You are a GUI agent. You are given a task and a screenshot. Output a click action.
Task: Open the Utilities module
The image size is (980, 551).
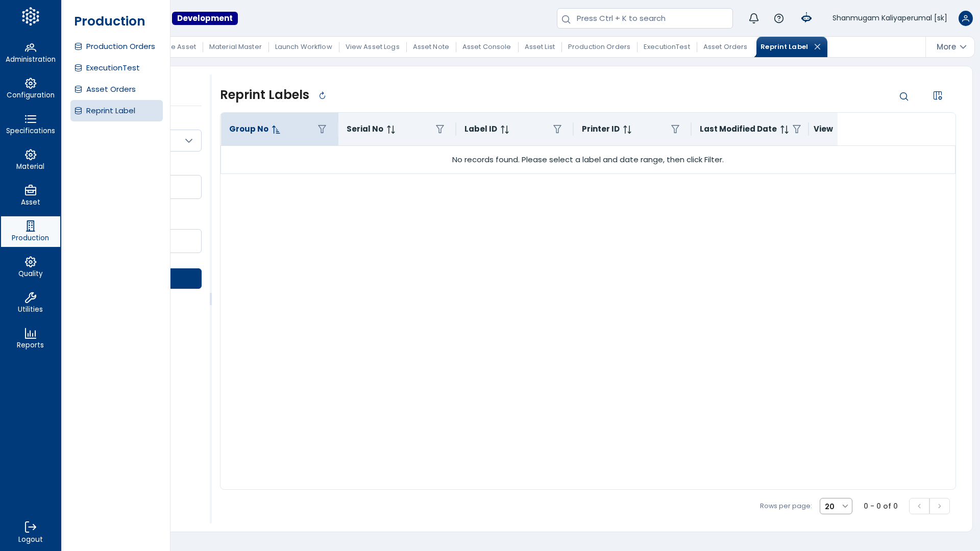(x=31, y=303)
